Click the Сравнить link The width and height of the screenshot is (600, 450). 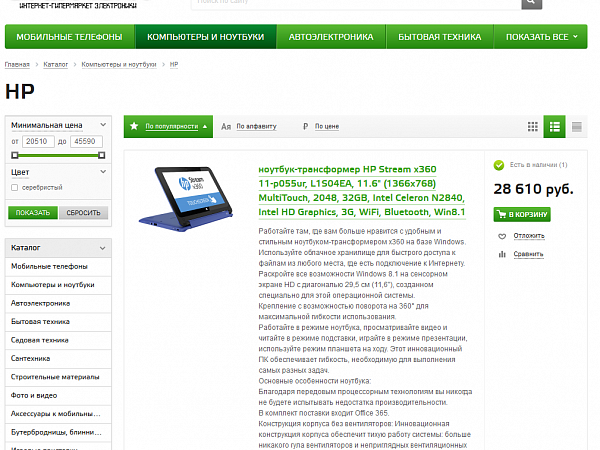528,254
